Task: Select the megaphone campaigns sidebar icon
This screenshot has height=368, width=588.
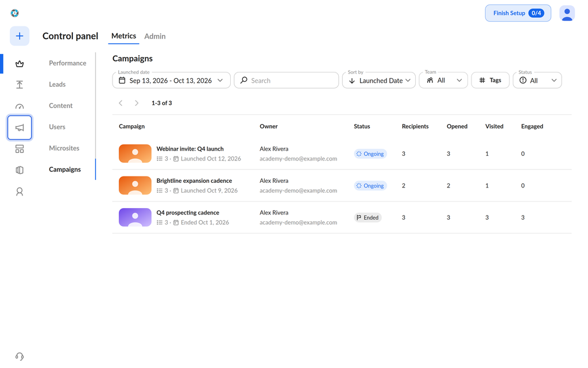Action: tap(20, 128)
